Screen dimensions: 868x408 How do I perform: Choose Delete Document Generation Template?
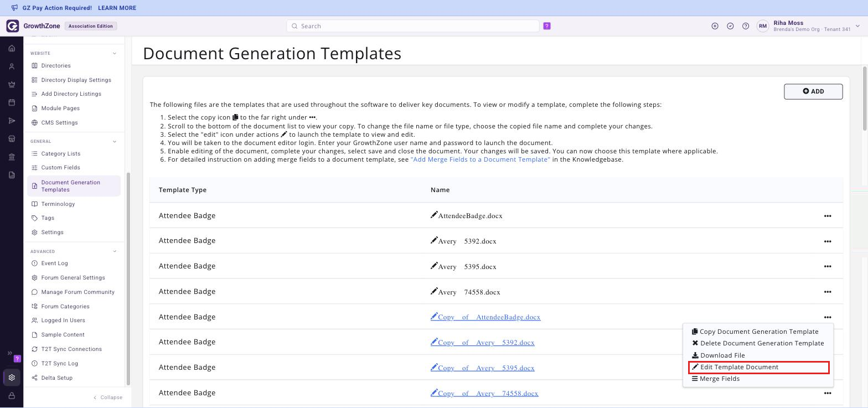(x=758, y=343)
